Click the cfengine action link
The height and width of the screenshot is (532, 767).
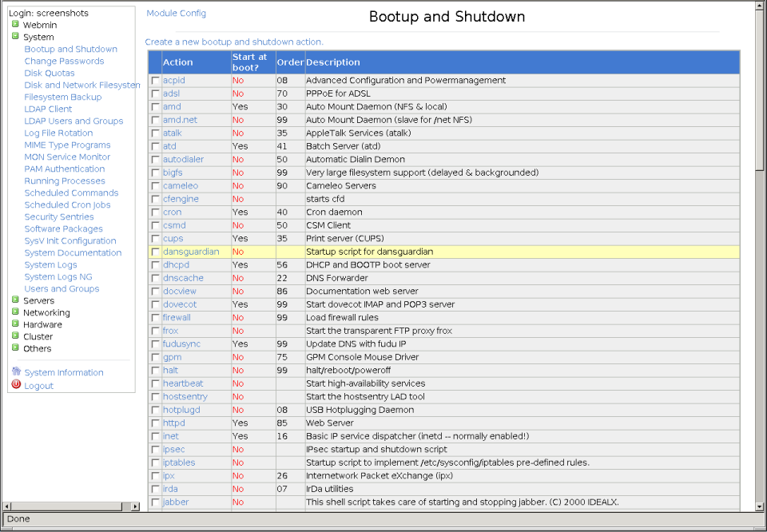point(181,199)
